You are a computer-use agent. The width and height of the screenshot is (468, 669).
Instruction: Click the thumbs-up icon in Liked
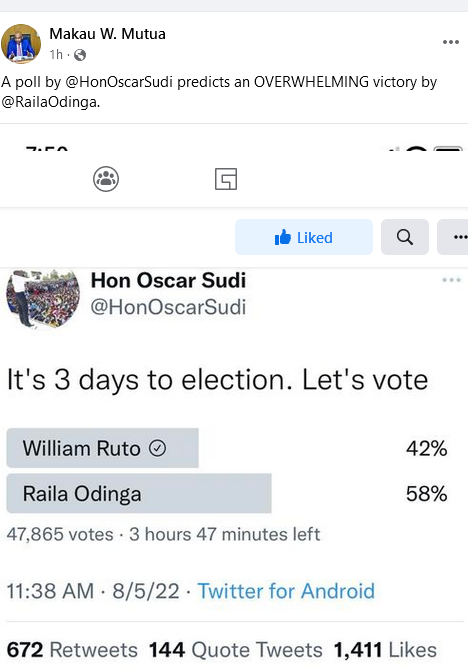coord(283,237)
